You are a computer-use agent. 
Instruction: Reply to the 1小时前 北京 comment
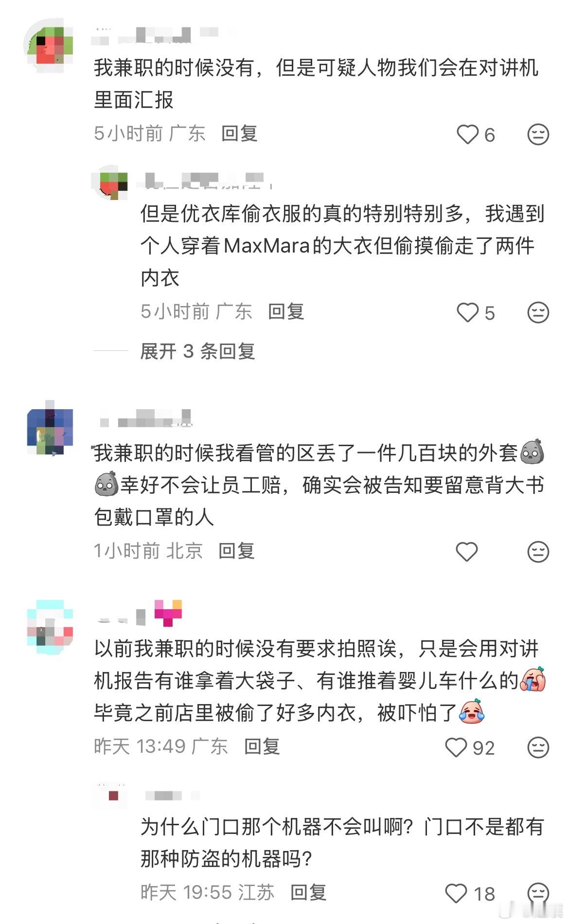click(236, 551)
